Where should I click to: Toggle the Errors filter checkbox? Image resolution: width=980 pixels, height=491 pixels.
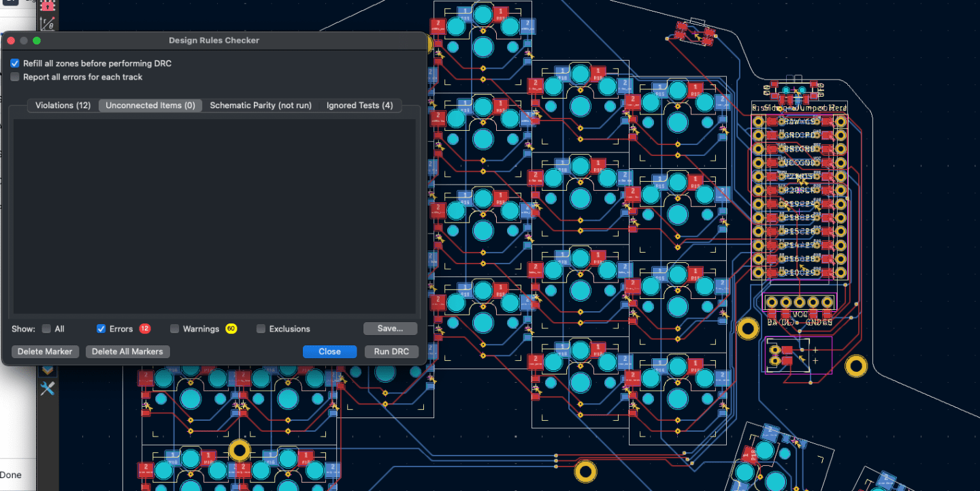pos(101,329)
